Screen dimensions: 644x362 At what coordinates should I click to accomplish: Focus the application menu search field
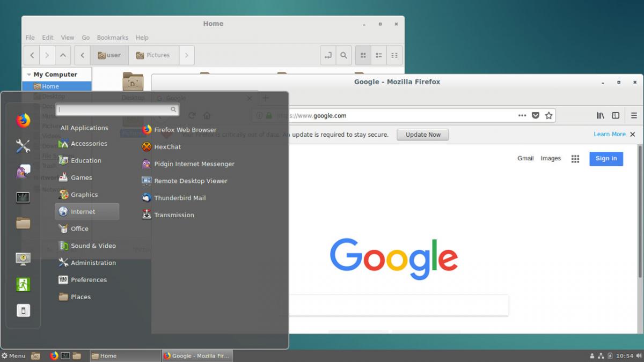[117, 109]
